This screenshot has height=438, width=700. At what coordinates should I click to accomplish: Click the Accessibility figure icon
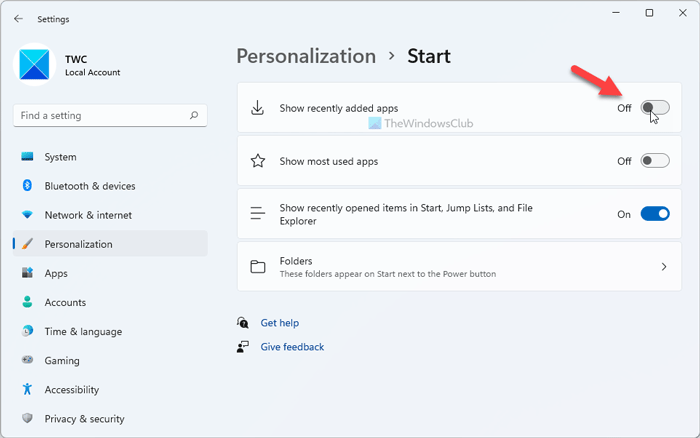pos(27,389)
